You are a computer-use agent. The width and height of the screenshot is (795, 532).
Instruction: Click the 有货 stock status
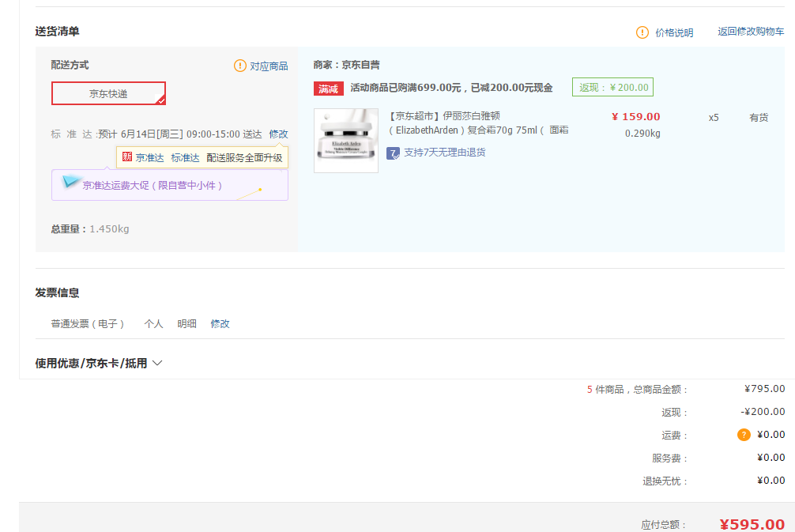tap(759, 118)
